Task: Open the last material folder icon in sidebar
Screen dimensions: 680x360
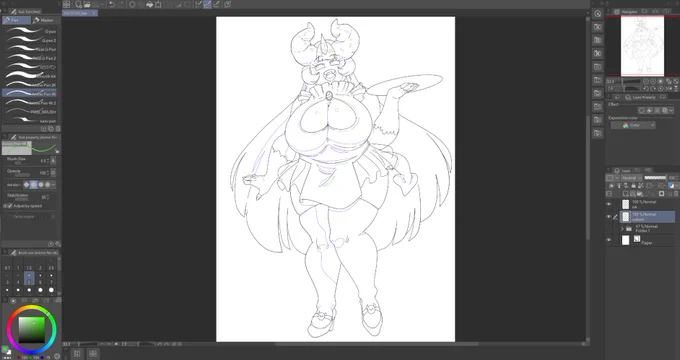Action: point(598,133)
